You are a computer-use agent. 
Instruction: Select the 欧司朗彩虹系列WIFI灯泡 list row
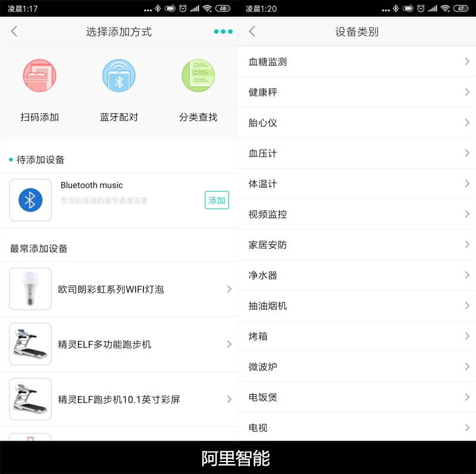(119, 289)
